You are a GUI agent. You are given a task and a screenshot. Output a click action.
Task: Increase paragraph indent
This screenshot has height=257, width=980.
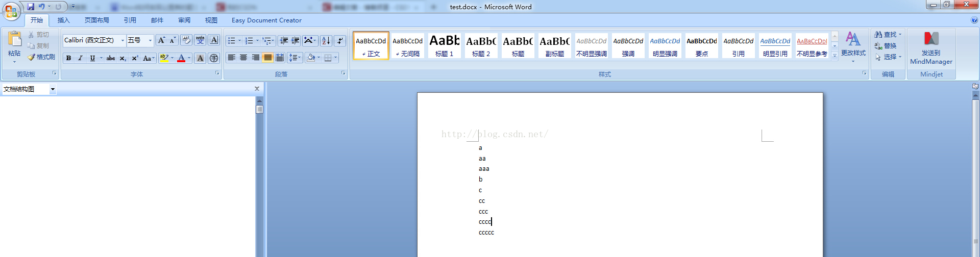[296, 41]
